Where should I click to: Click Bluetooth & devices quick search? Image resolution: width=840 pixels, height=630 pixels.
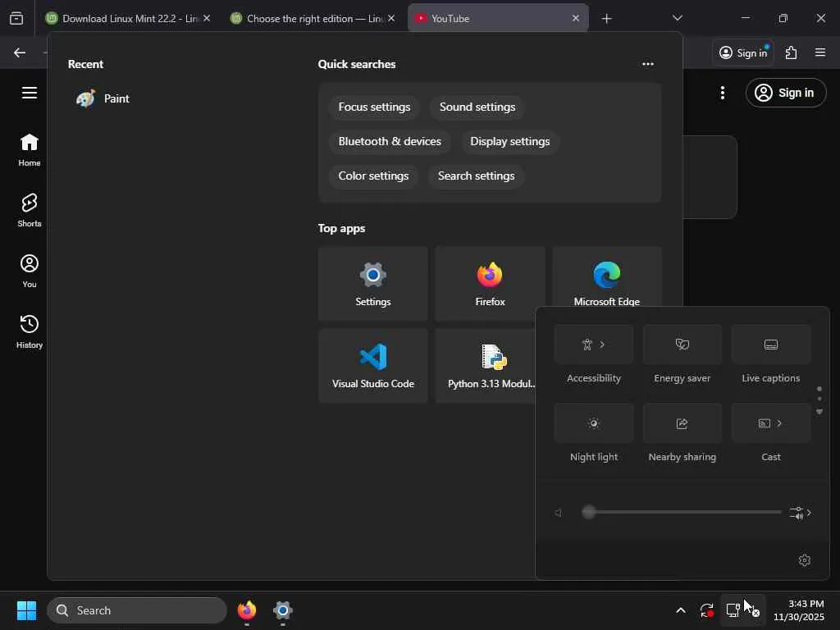(x=390, y=141)
